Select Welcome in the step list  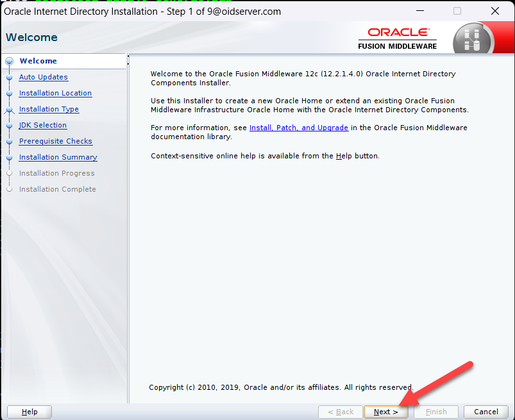(x=38, y=61)
